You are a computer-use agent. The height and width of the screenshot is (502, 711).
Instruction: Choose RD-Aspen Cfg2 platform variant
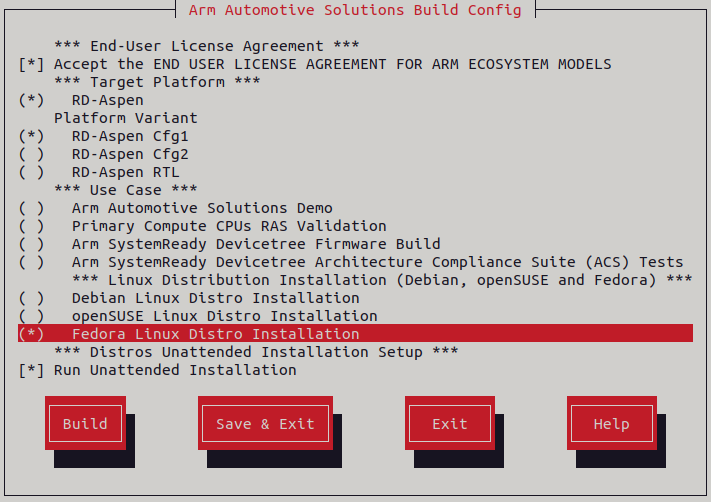coord(31,154)
